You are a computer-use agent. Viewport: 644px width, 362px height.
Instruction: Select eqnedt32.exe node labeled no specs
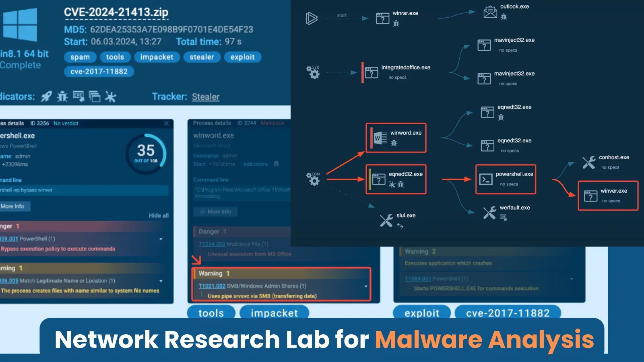[487, 145]
